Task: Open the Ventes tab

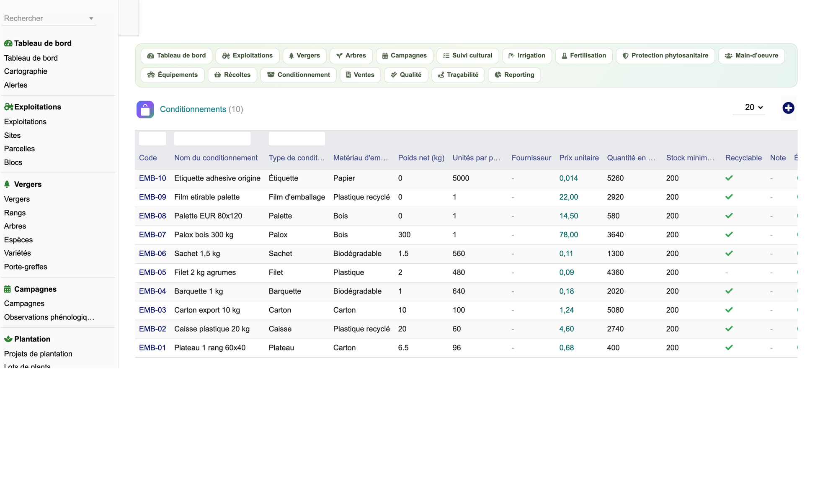Action: (x=360, y=75)
